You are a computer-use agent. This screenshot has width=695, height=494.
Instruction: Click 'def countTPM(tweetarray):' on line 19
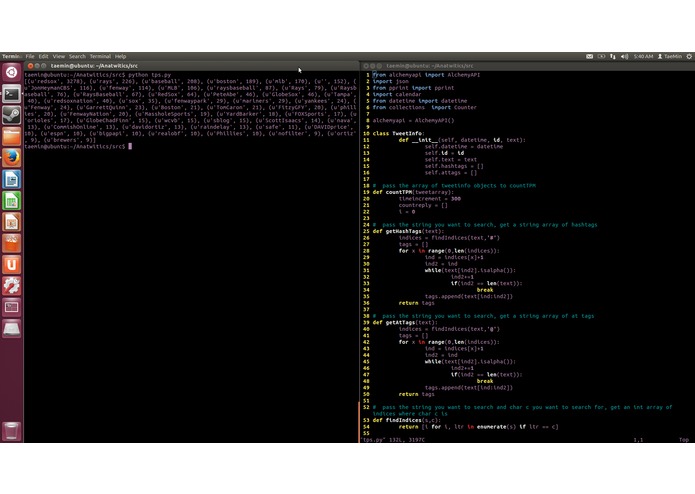414,192
